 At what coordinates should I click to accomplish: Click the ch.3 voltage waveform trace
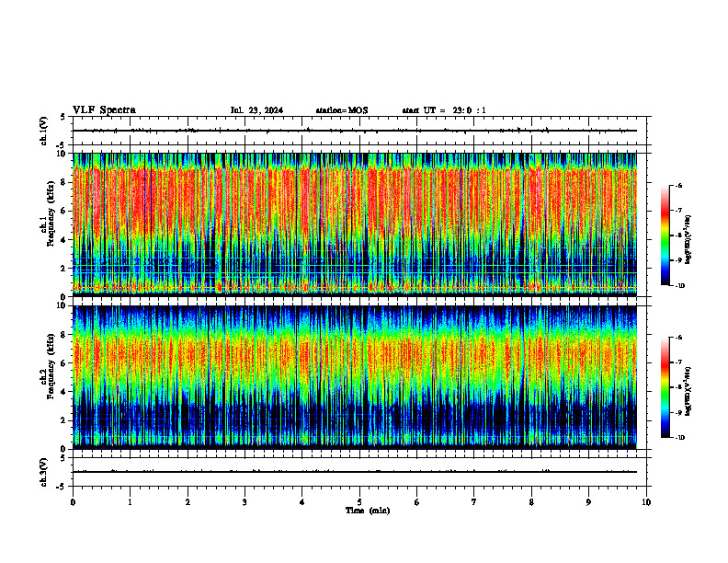tap(355, 472)
